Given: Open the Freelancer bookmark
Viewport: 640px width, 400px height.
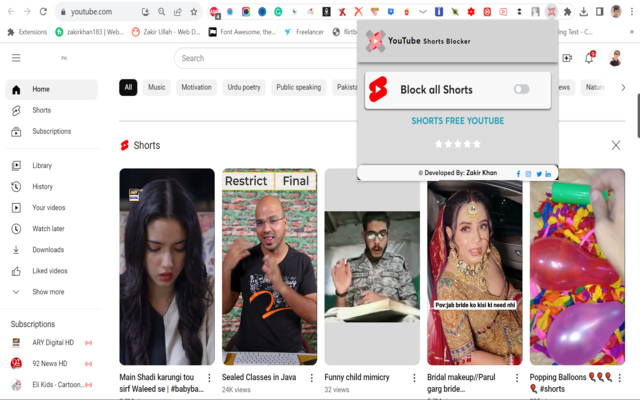Looking at the screenshot, I should (304, 32).
